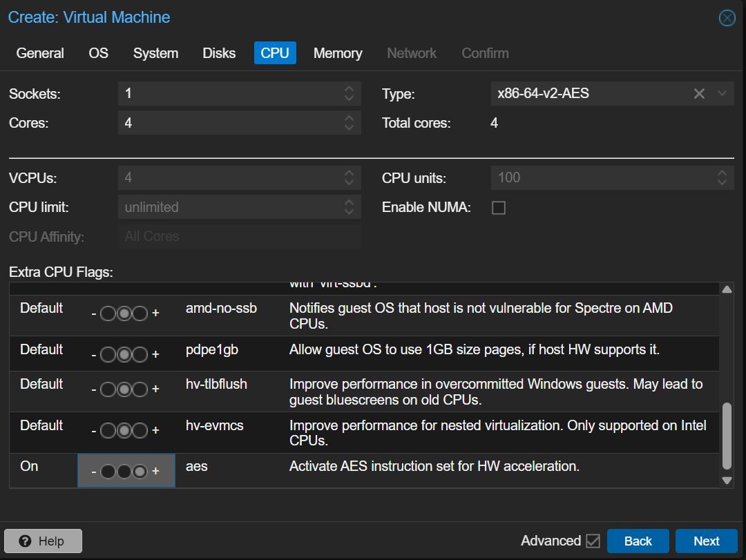Screen dimensions: 746x560
Task: Enable the NUMA checkbox
Action: (x=498, y=208)
